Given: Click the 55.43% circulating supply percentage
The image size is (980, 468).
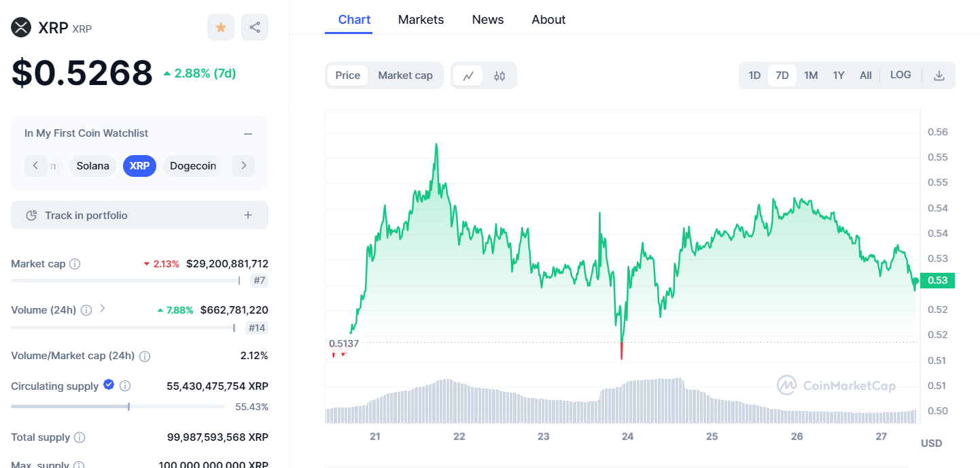Looking at the screenshot, I should pyautogui.click(x=252, y=407).
